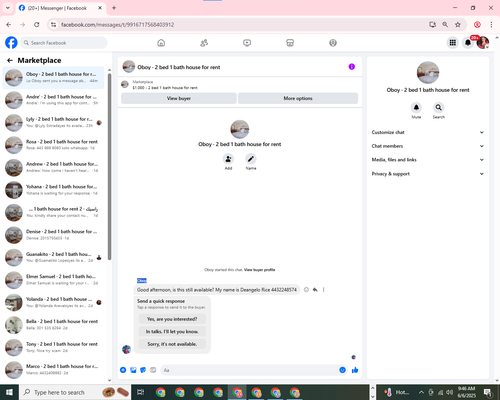
Task: Open the Marketplace tab in top nav
Action: pos(290,43)
